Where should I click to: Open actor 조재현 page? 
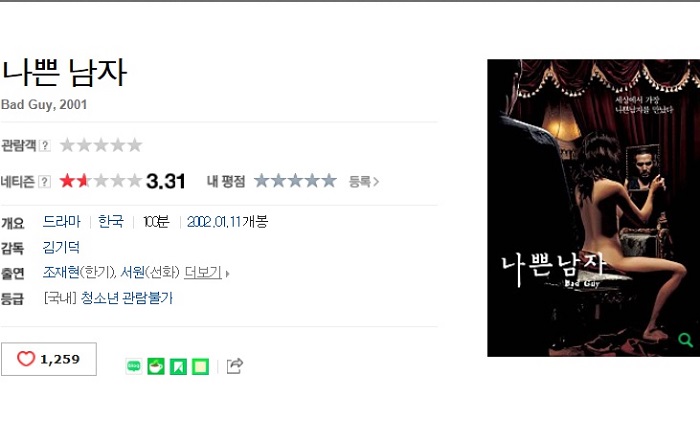61,272
